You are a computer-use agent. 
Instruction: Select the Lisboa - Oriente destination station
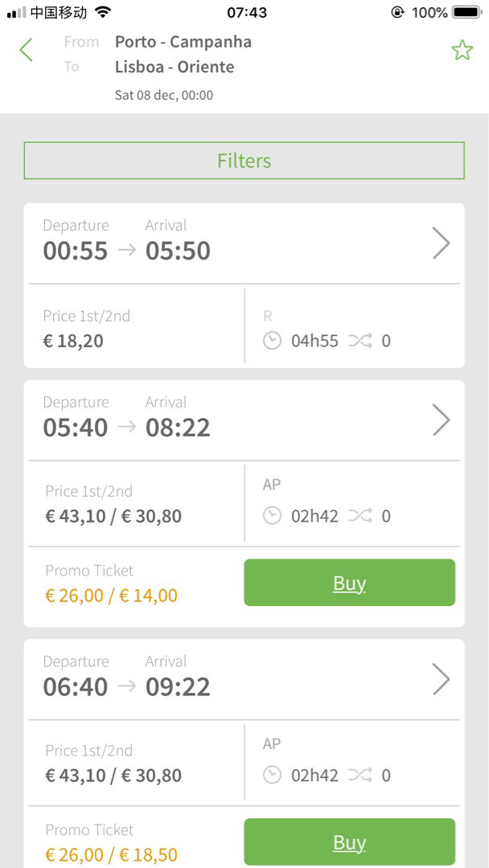click(175, 67)
